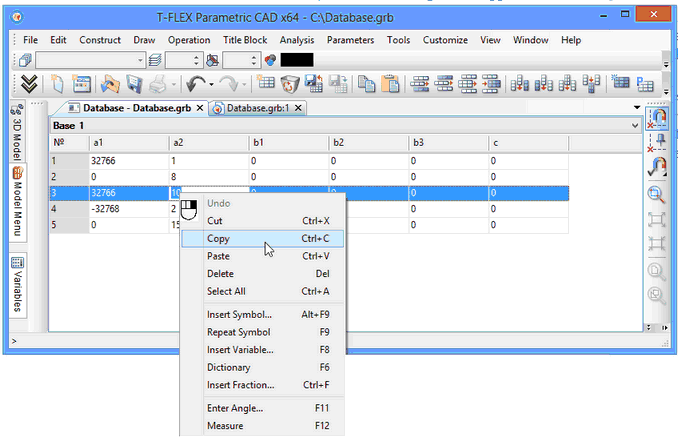Choose Copy from the context menu
Screen dimensions: 678x438
pyautogui.click(x=262, y=239)
